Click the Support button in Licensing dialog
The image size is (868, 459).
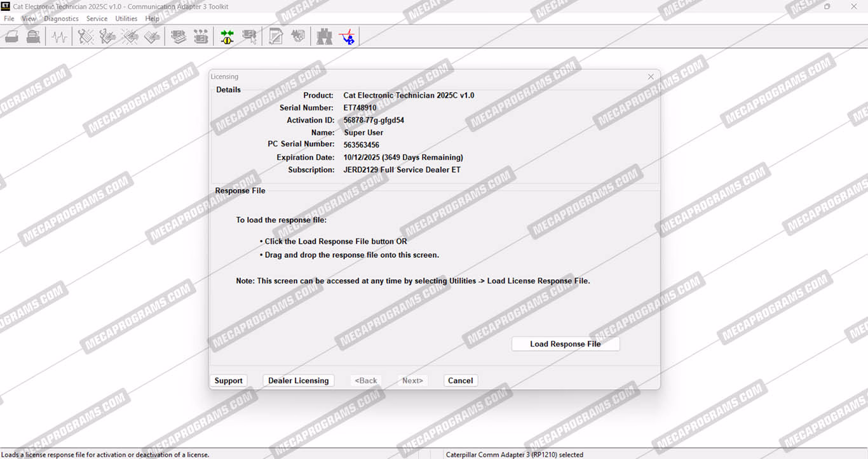(x=228, y=381)
